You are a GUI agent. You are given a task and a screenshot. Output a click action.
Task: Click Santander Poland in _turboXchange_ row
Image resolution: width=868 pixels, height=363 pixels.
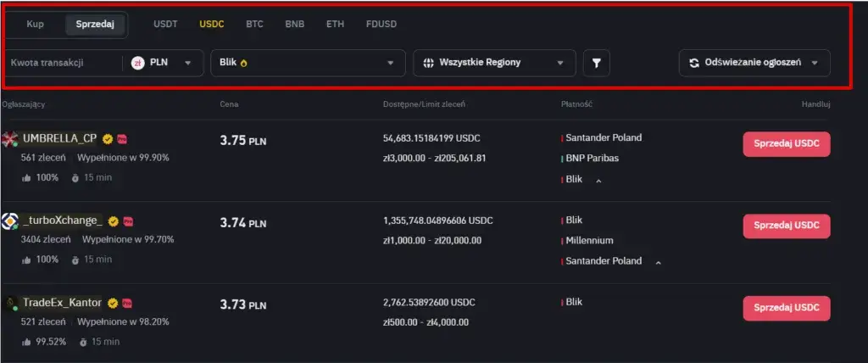coord(604,260)
